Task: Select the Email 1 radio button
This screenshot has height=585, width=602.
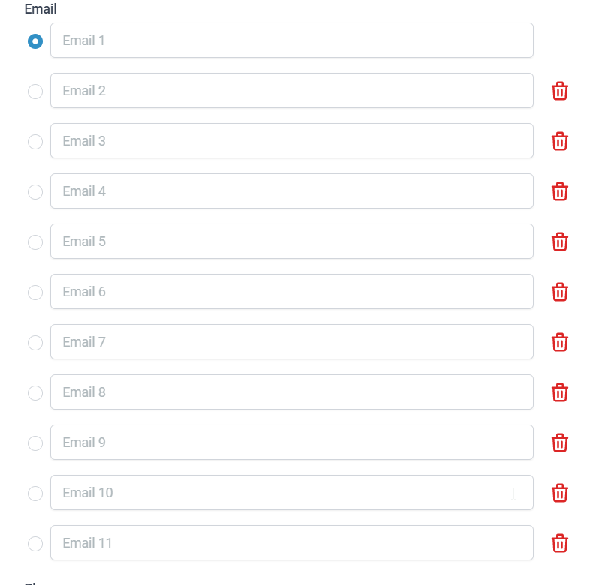Action: click(35, 41)
